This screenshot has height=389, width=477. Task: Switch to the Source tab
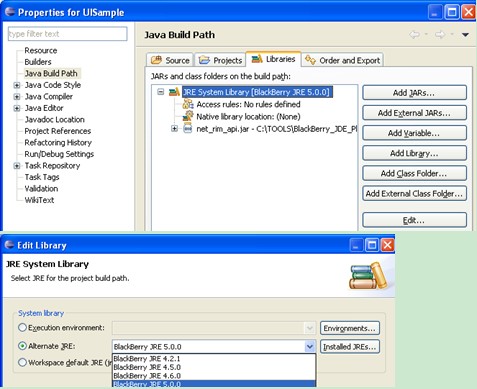(170, 60)
